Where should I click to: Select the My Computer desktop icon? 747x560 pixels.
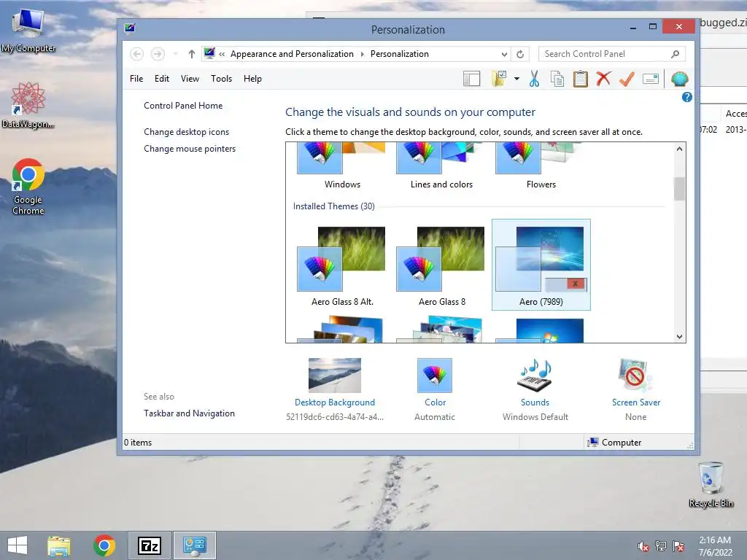coord(28,31)
